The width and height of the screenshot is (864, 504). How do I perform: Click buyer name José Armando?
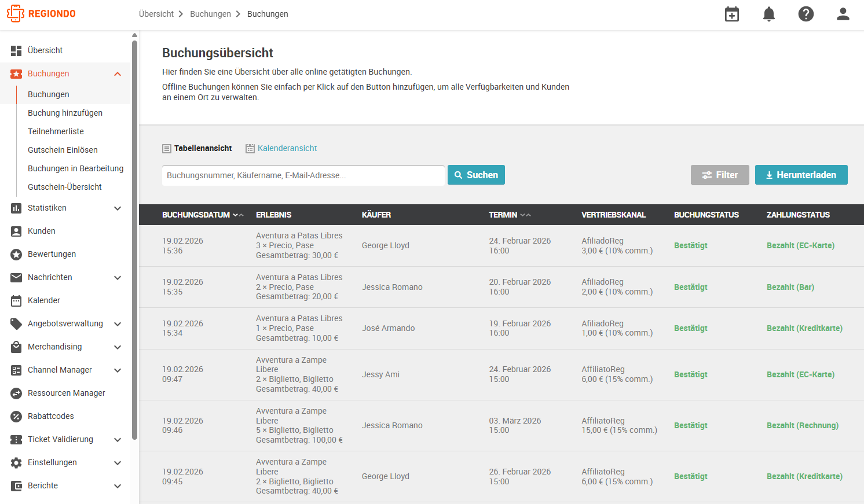(388, 328)
